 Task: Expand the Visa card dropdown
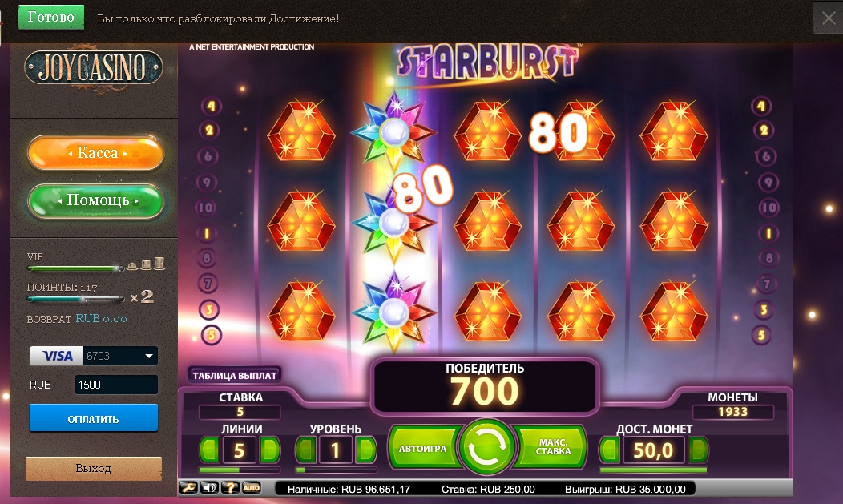click(148, 356)
